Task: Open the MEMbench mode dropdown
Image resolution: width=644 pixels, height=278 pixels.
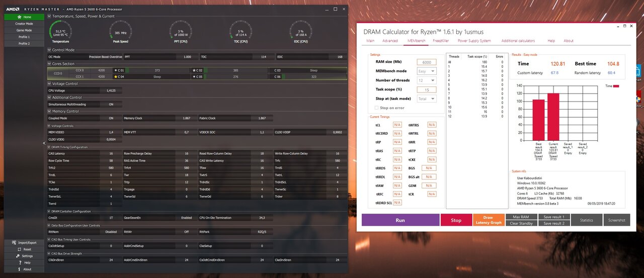Action: (427, 71)
